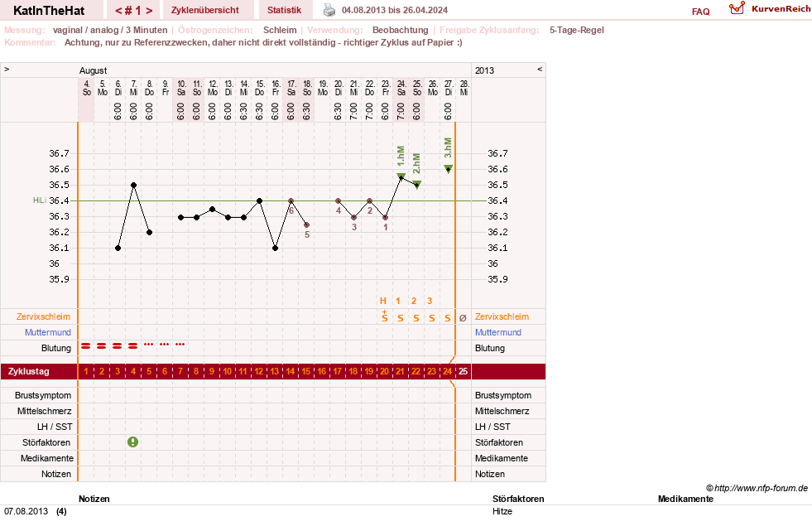Screen dimensions: 812x531
Task: Click the left Notizen row label
Action: point(56,474)
